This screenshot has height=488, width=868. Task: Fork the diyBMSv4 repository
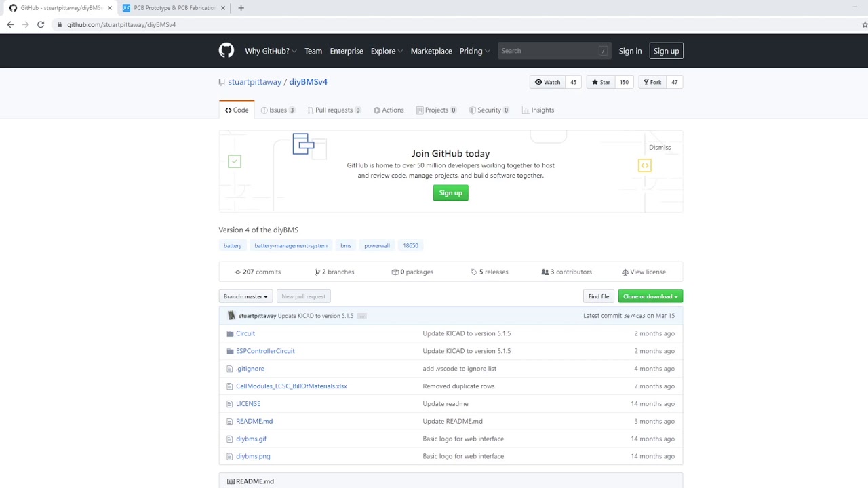[x=652, y=82]
